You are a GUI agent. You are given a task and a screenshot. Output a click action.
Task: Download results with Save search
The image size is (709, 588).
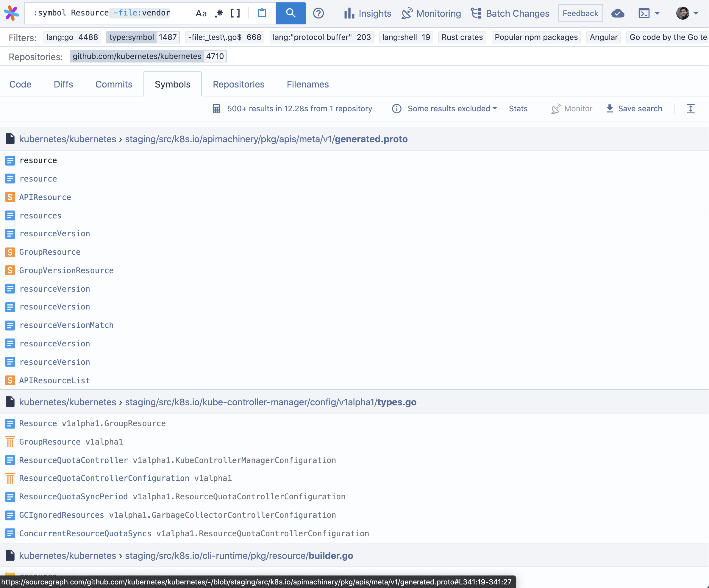pyautogui.click(x=634, y=108)
